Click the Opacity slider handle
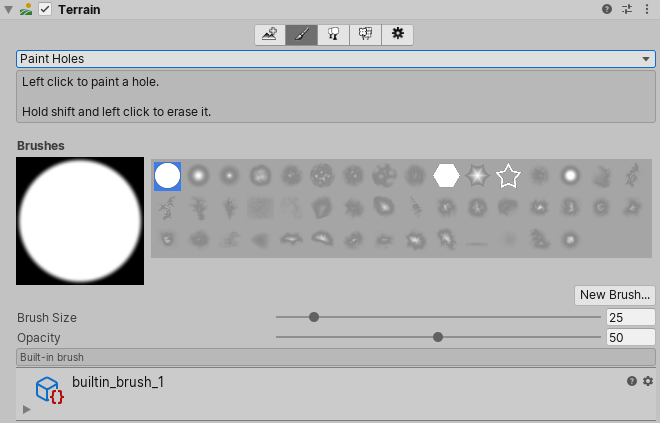 click(438, 337)
